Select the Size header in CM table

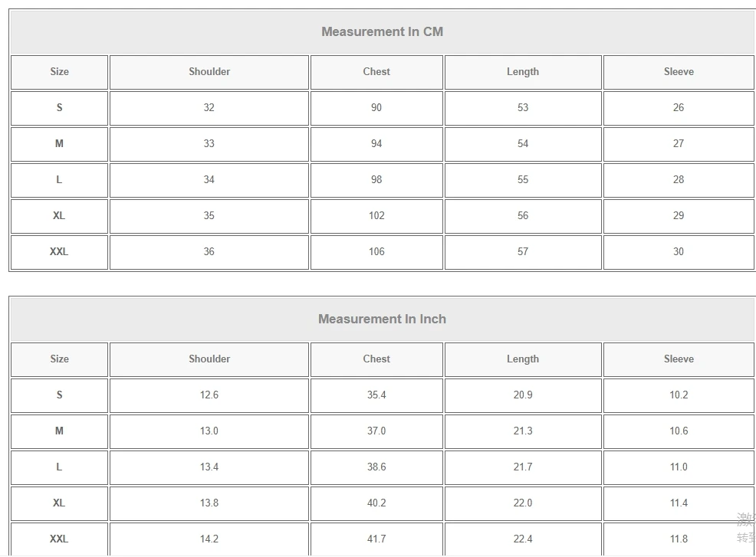pos(59,71)
